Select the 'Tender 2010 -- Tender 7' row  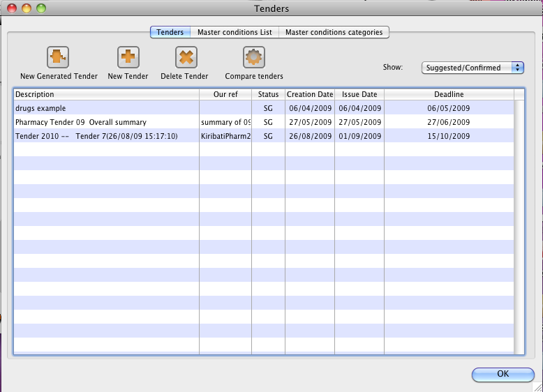tap(264, 136)
